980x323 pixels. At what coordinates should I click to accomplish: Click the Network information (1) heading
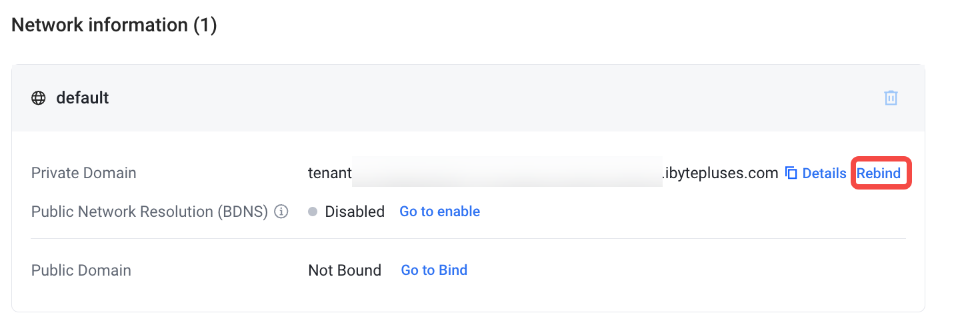coord(114,25)
